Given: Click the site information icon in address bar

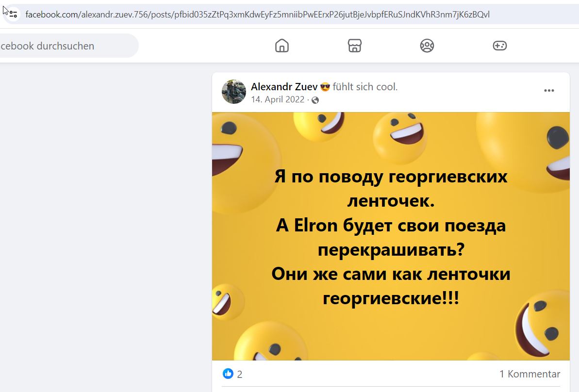Looking at the screenshot, I should (x=13, y=15).
